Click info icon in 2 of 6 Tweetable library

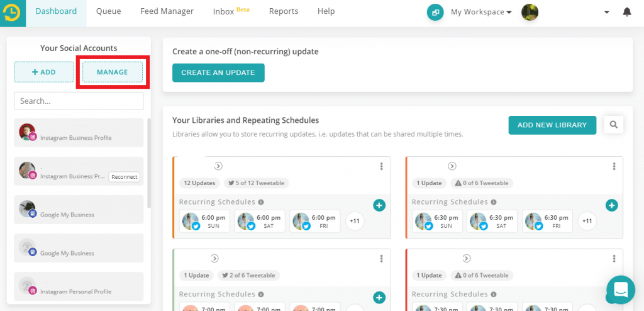(261, 295)
